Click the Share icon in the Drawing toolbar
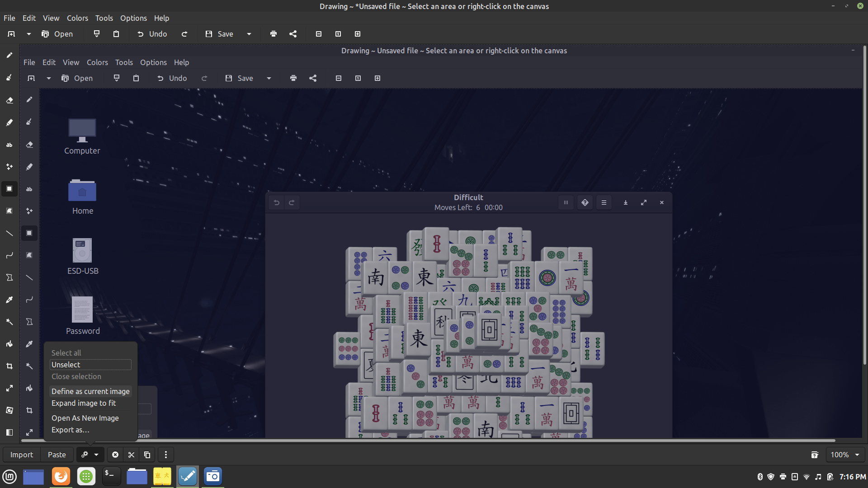The height and width of the screenshot is (488, 868). (x=313, y=78)
